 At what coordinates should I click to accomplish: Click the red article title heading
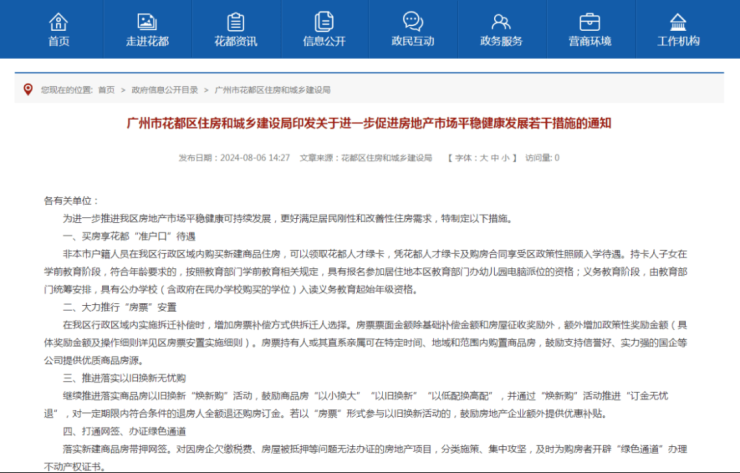click(369, 124)
